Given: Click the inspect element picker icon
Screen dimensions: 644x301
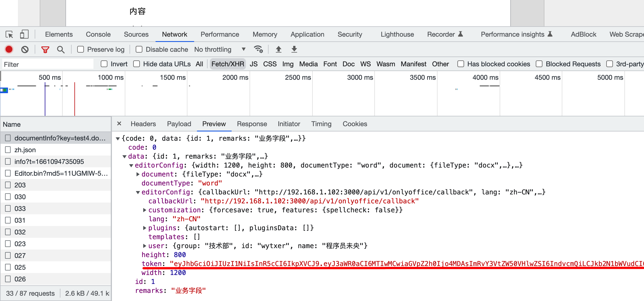Looking at the screenshot, I should click(9, 34).
